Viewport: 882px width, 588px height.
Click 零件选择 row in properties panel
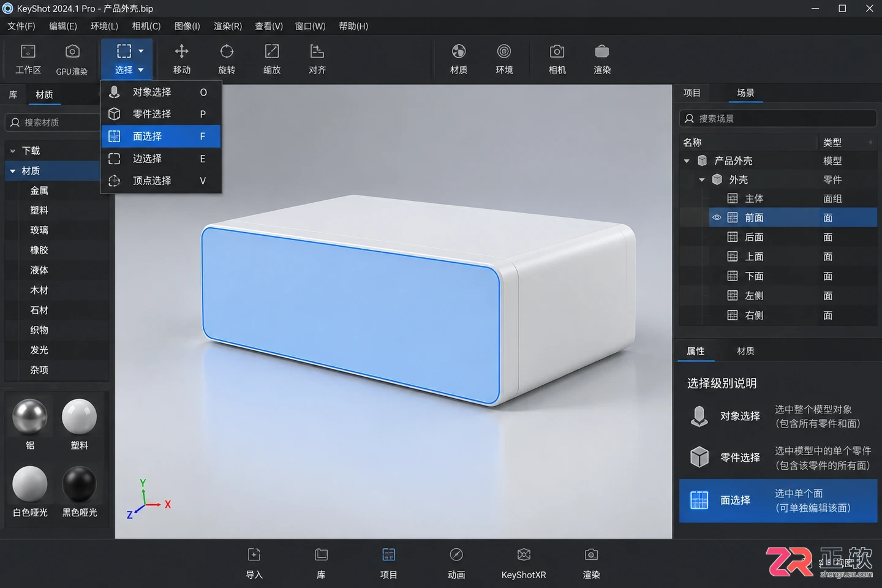pyautogui.click(x=778, y=458)
